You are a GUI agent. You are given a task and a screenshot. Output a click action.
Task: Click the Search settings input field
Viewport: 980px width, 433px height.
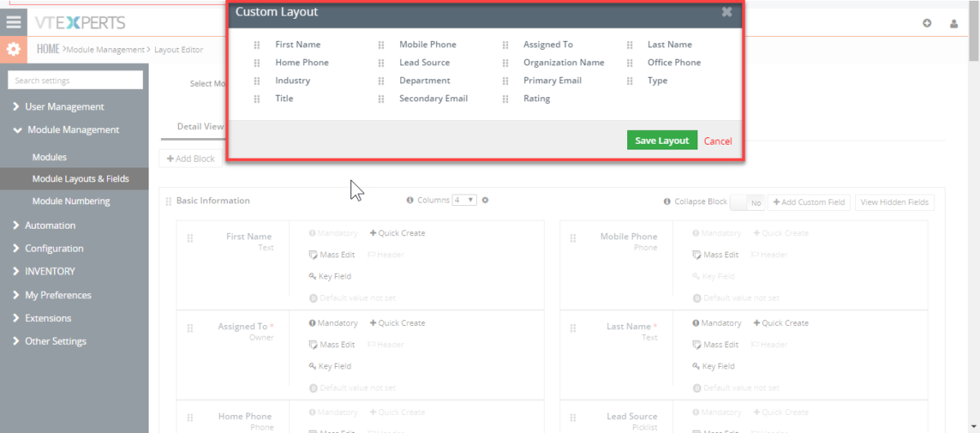click(75, 80)
